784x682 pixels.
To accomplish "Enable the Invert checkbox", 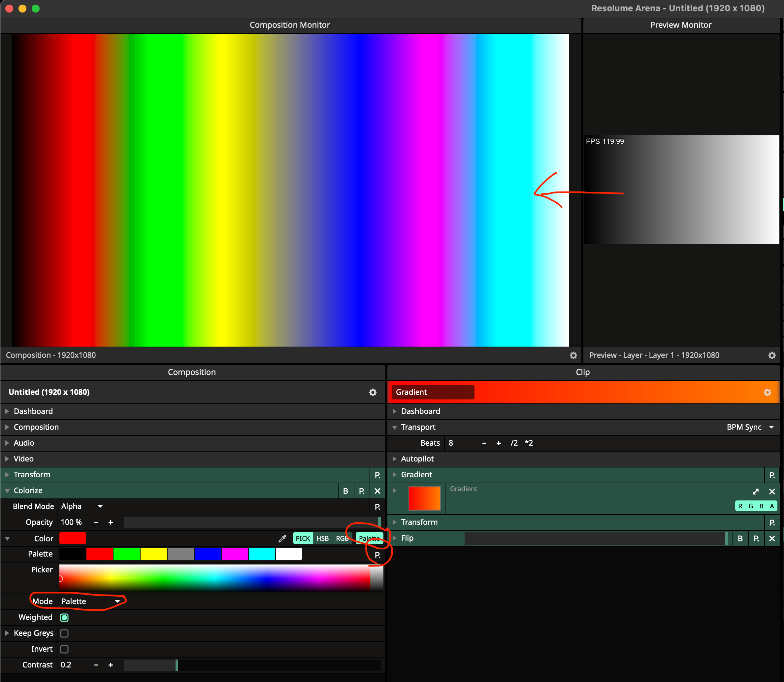I will (64, 649).
